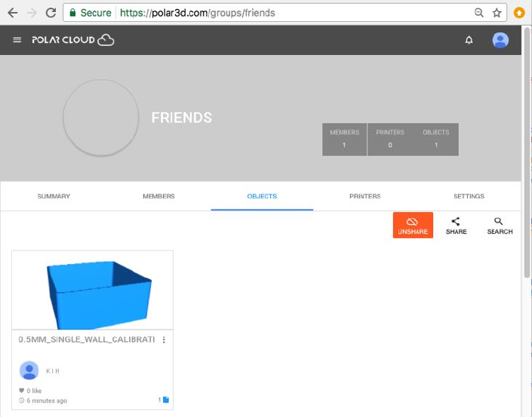Click the zoom magnifier in address bar

(478, 13)
